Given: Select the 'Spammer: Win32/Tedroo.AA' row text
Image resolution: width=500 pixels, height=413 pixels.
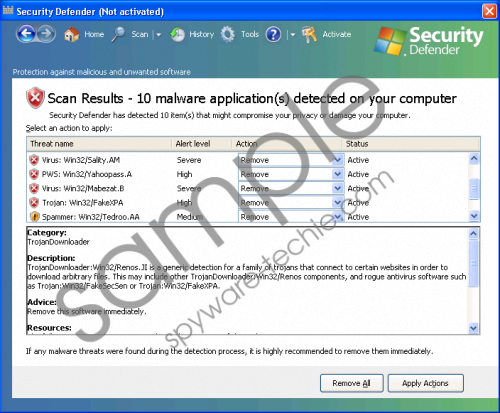Looking at the screenshot, I should tap(91, 217).
